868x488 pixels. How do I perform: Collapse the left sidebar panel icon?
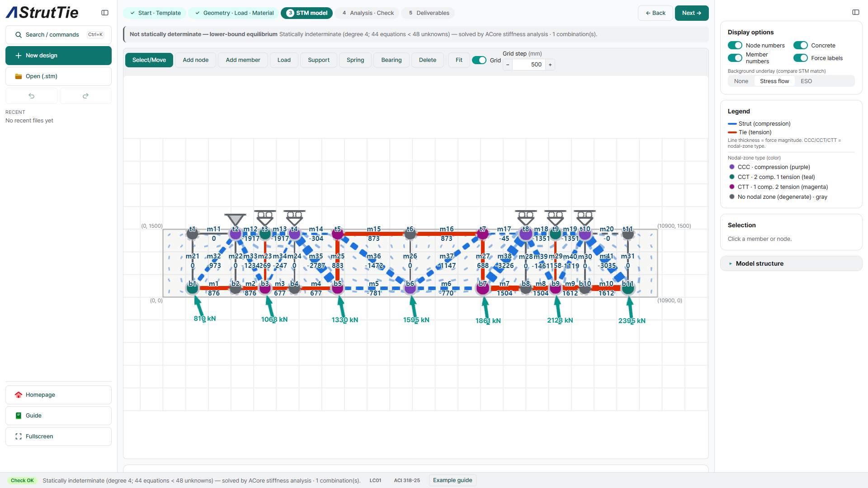pyautogui.click(x=105, y=13)
